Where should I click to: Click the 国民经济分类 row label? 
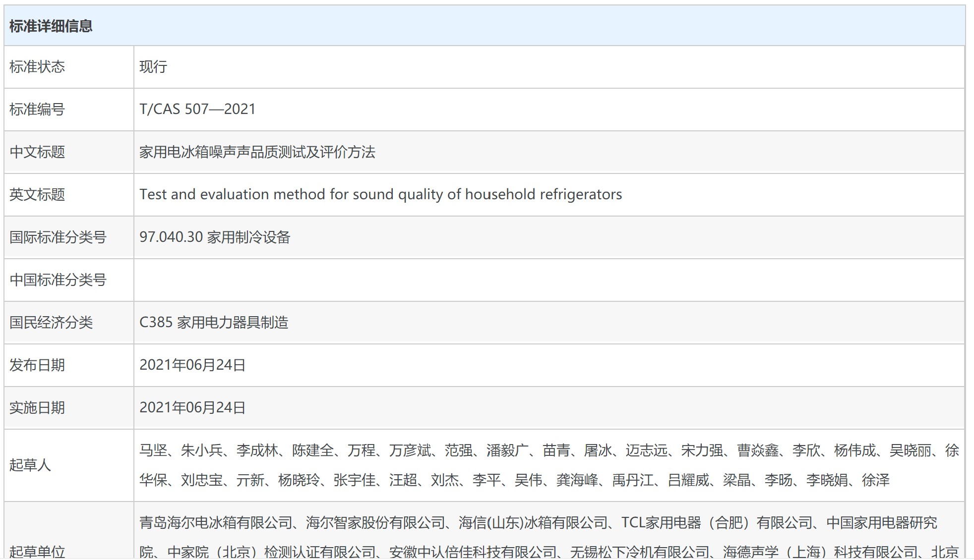(51, 323)
